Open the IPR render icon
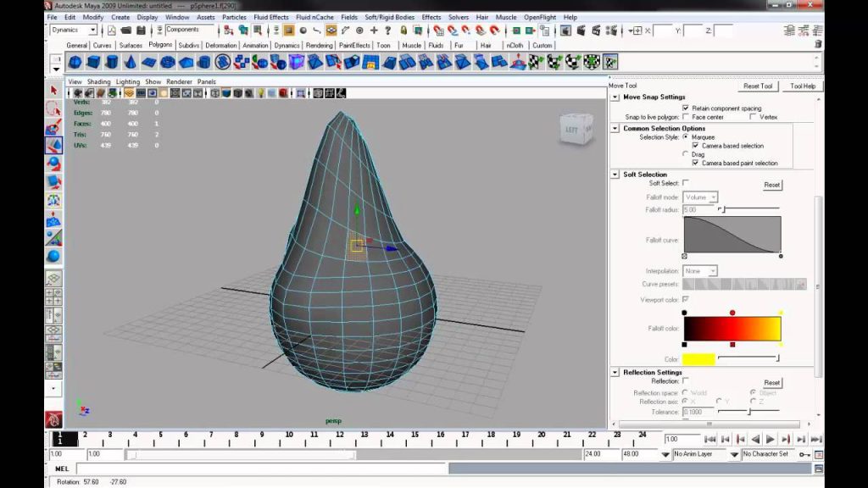Image resolution: width=868 pixels, height=488 pixels. click(596, 30)
